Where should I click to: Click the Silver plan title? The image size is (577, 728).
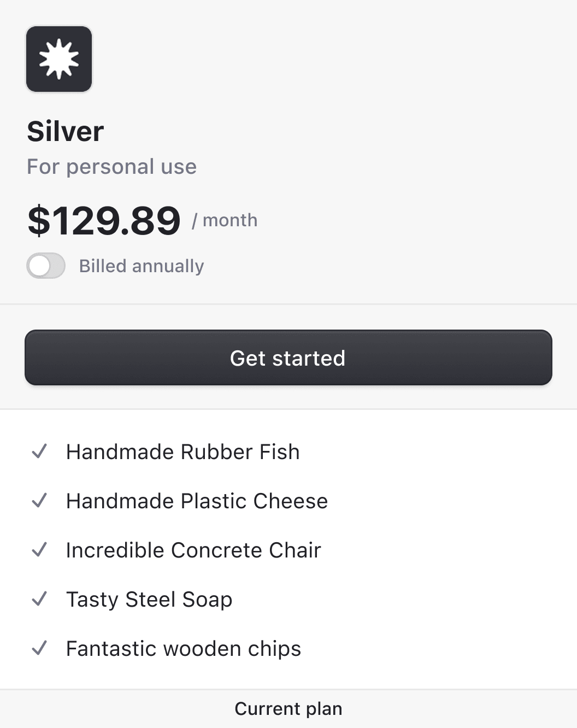pos(66,132)
